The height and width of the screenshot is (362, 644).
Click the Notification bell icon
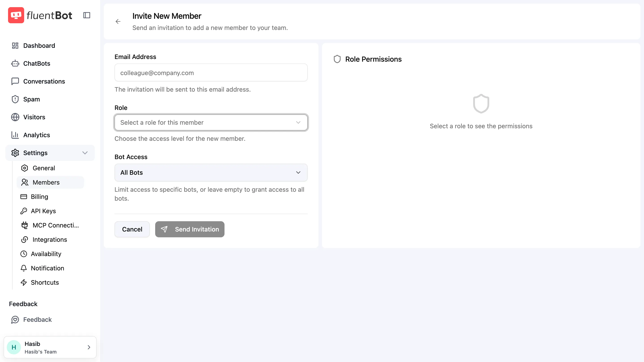[x=24, y=268]
